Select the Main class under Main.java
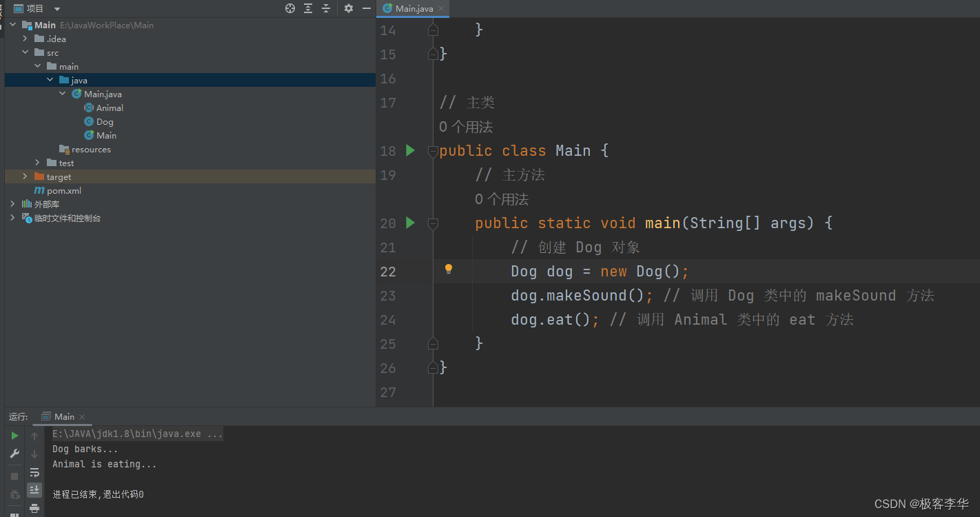The width and height of the screenshot is (980, 517). tap(106, 135)
